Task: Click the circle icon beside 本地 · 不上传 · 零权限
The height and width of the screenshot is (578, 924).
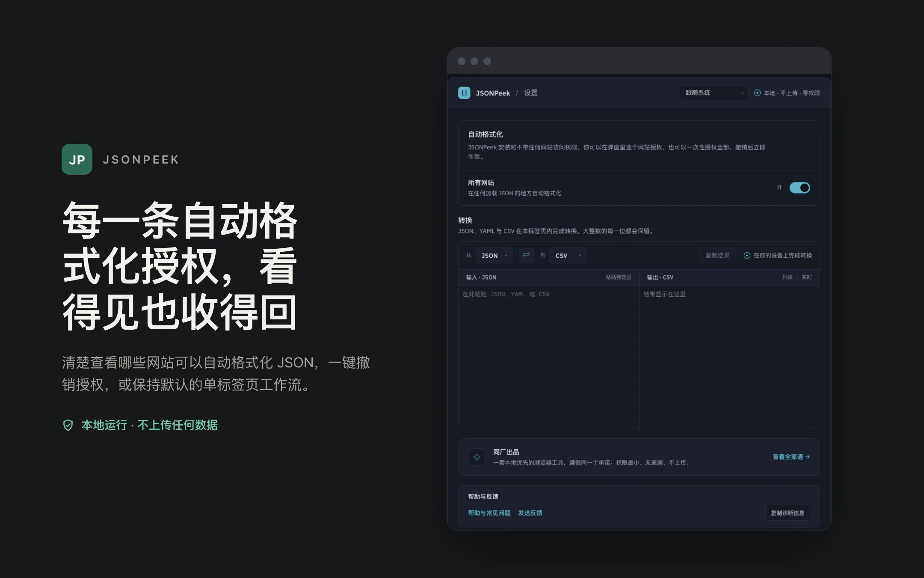Action: coord(757,93)
